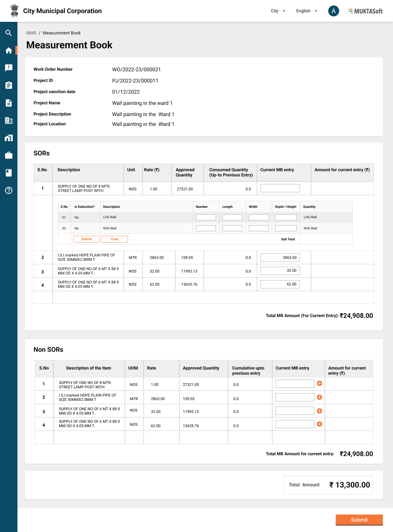This screenshot has height=532, width=393.
Task: Open the user avatar A profile
Action: pyautogui.click(x=334, y=11)
